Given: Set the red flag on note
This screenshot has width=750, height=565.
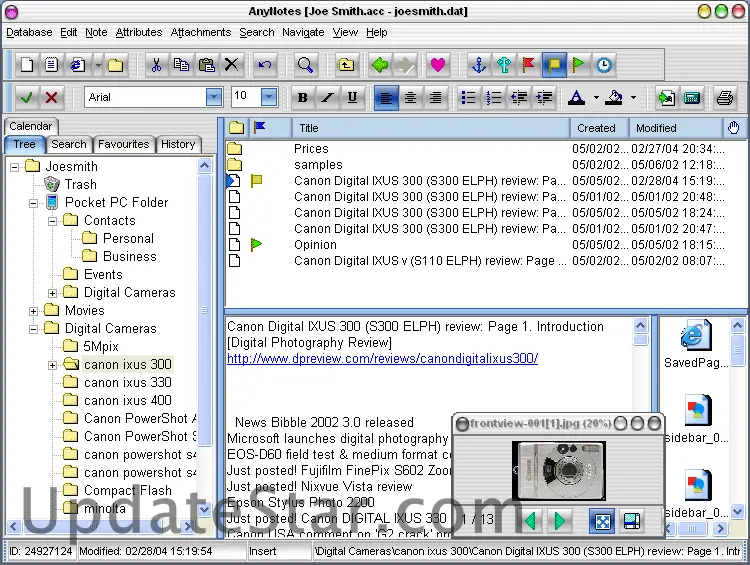Looking at the screenshot, I should click(529, 65).
